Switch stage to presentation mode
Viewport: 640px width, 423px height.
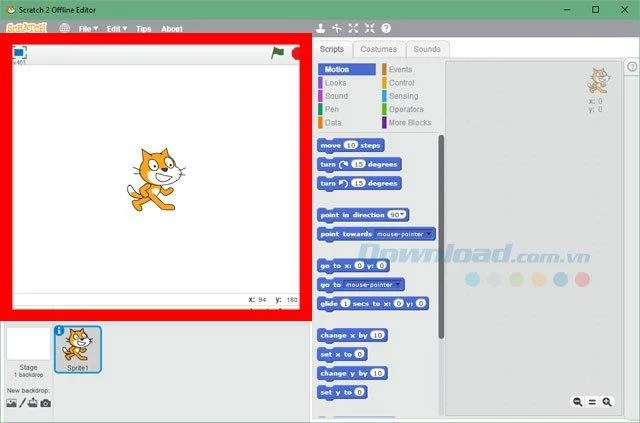coord(19,53)
